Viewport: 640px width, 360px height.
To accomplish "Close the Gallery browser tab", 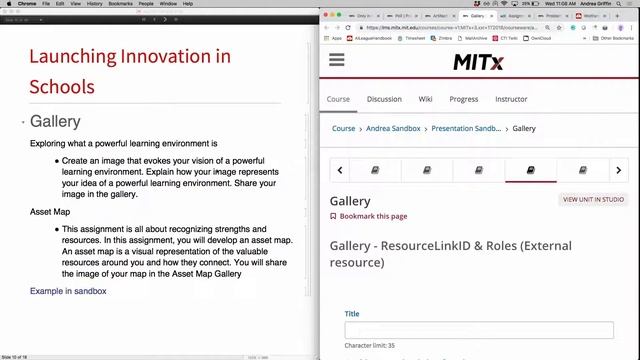I will (491, 16).
